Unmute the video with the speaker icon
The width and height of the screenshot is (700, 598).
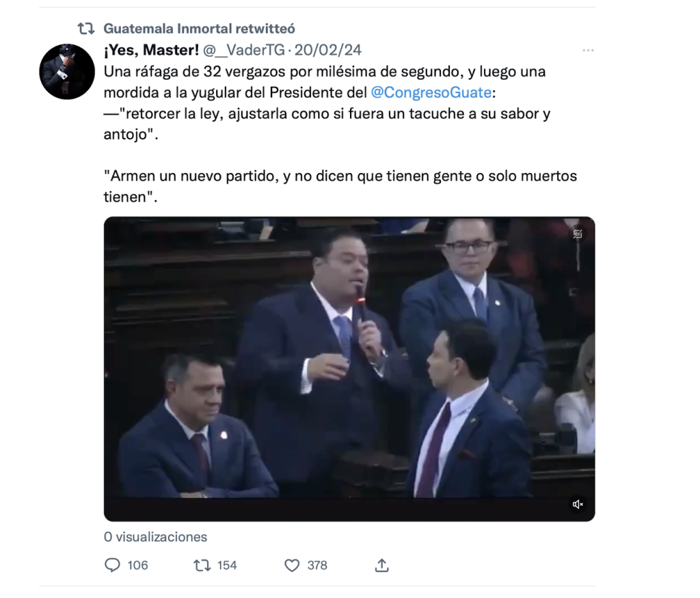coord(578,504)
